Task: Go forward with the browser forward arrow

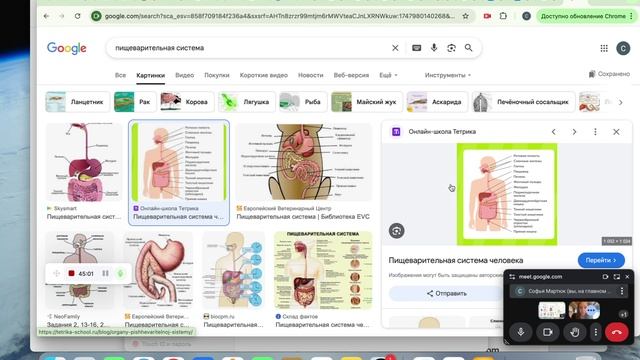Action: [x=62, y=16]
